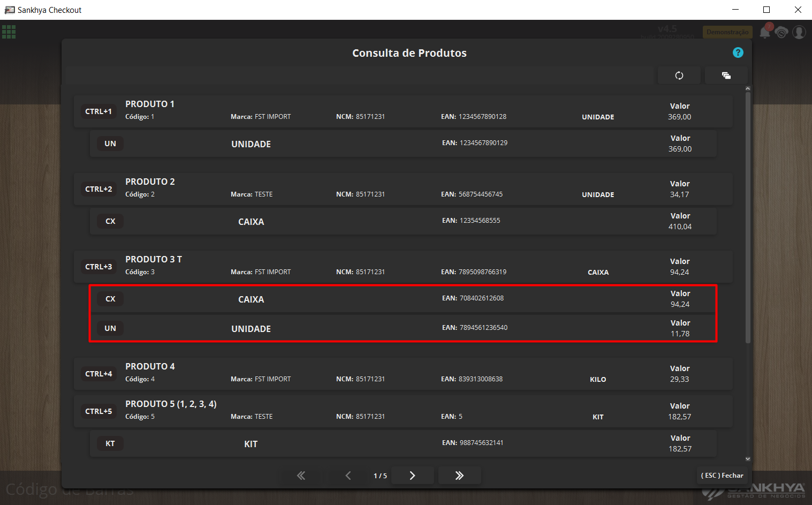Click EAN 708402612608 in the CAIXA row

pyautogui.click(x=473, y=298)
